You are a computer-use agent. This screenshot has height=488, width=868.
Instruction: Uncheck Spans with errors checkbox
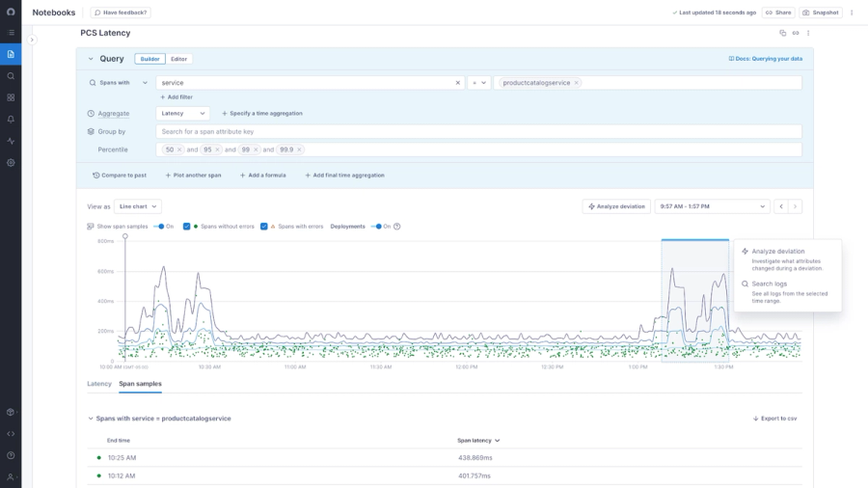coord(264,227)
